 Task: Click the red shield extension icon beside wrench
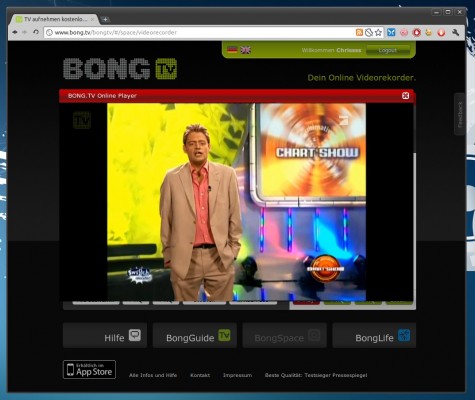441,32
